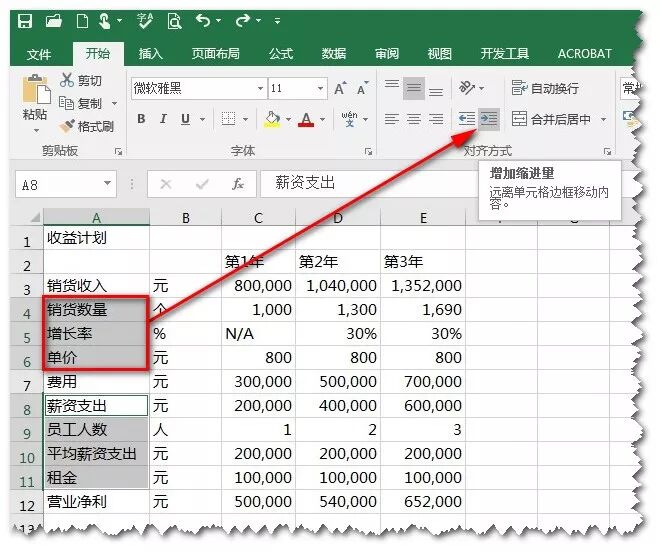Undo the last action

click(203, 20)
